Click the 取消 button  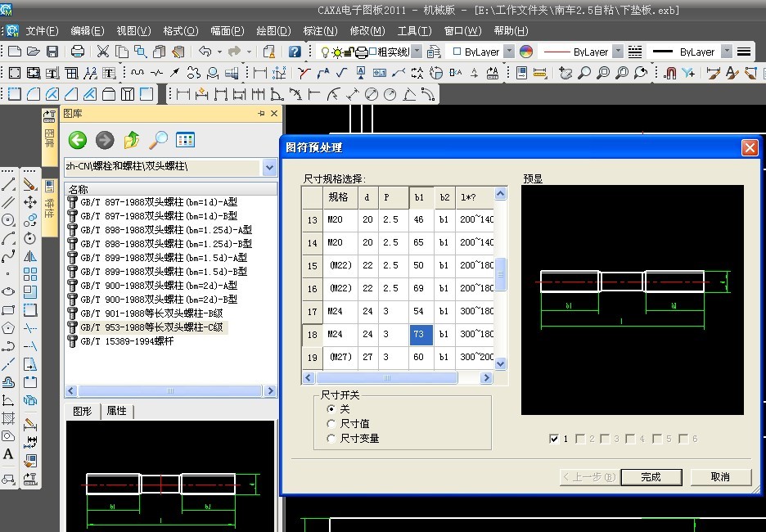point(720,477)
